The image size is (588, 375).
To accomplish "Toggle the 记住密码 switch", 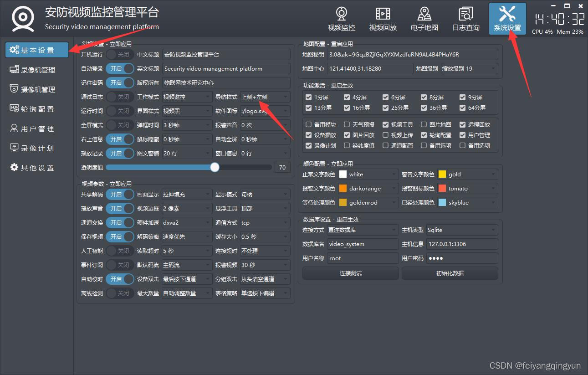I will (120, 82).
